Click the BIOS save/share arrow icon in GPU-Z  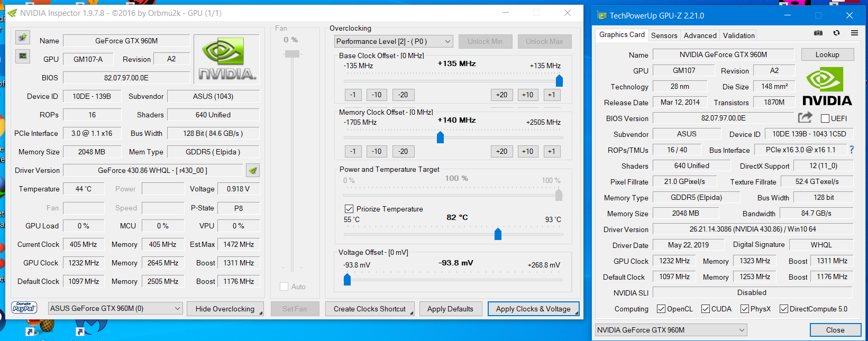tap(805, 117)
